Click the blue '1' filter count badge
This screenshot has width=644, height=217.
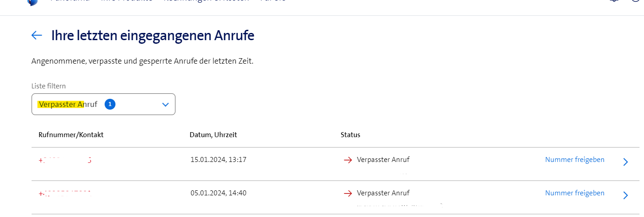coord(110,104)
